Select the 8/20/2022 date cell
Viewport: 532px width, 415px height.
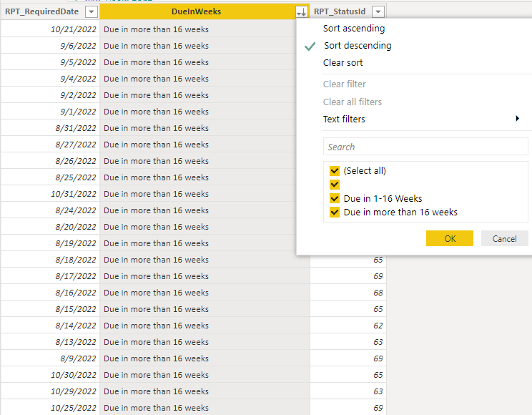(50, 227)
